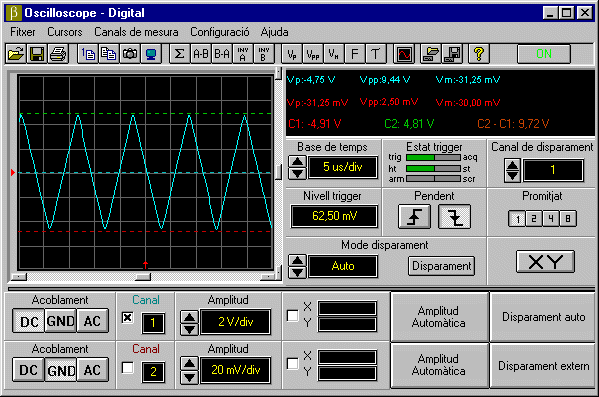Toggle the Canal 2 enable checkbox
599x397 pixels.
pyautogui.click(x=128, y=368)
